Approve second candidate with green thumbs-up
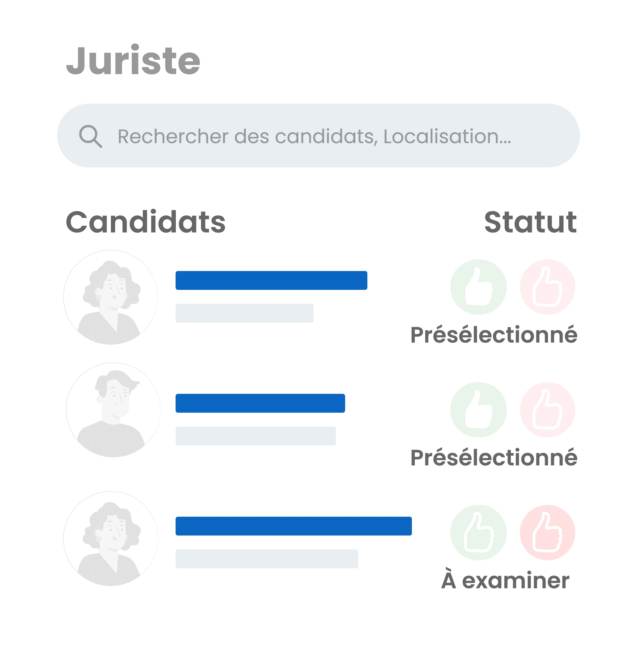Image resolution: width=644 pixels, height=660 pixels. [x=478, y=410]
